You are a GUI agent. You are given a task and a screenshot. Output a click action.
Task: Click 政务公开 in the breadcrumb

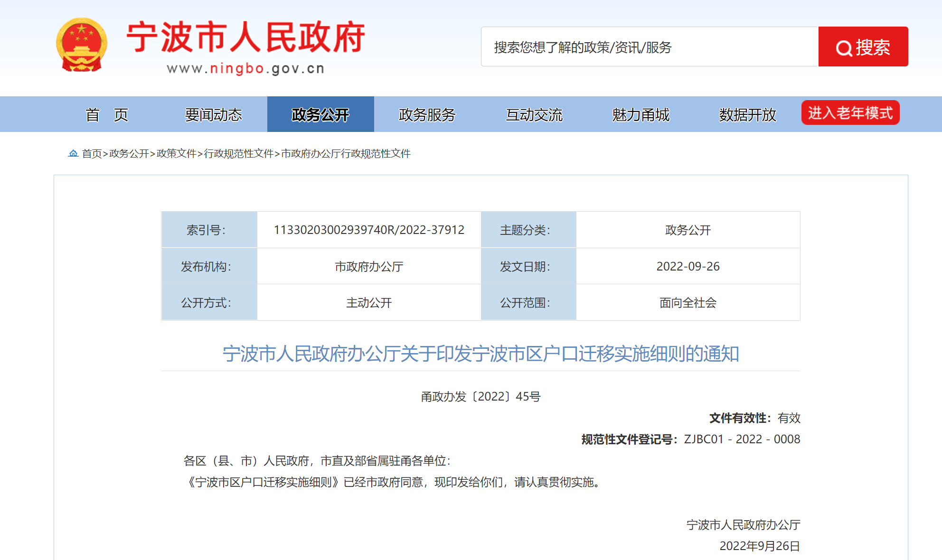[x=129, y=153]
